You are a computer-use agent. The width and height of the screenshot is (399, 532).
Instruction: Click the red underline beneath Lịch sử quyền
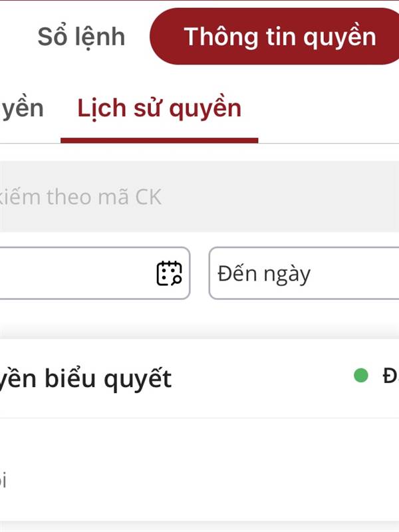coord(160,140)
